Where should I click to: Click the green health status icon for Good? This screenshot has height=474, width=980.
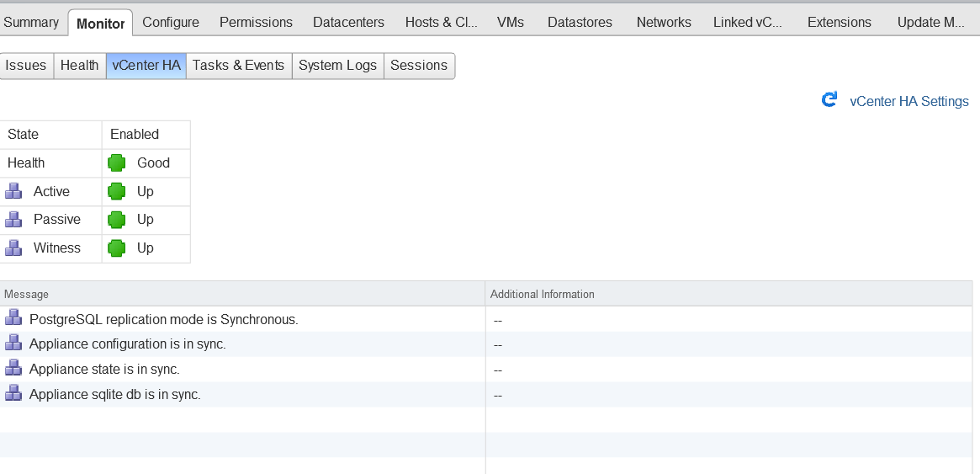pyautogui.click(x=117, y=163)
